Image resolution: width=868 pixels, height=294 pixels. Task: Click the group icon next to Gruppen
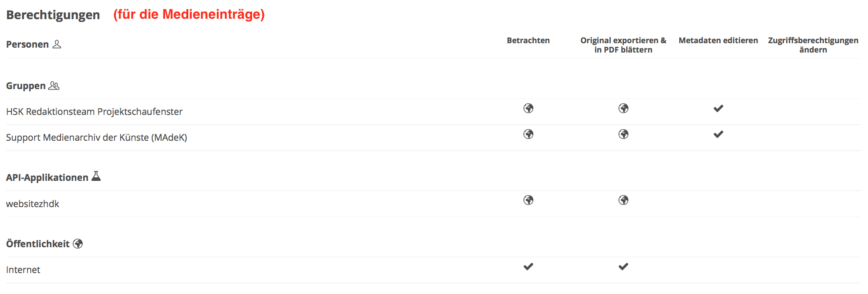coord(54,86)
